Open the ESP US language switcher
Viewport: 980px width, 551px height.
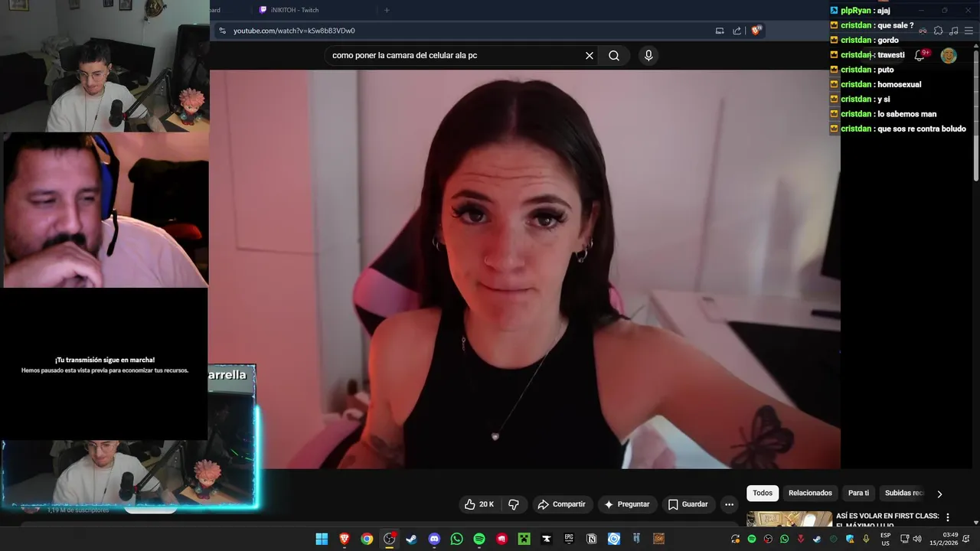pyautogui.click(x=885, y=539)
